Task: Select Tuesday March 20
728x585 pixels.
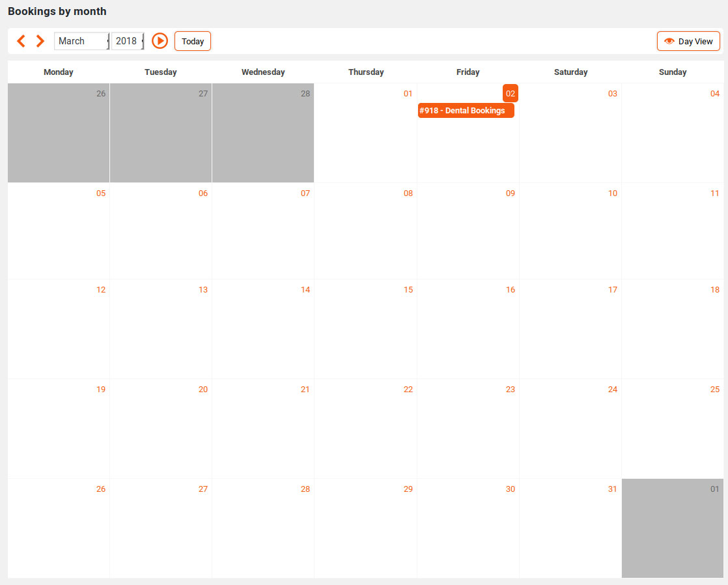Action: coord(161,429)
